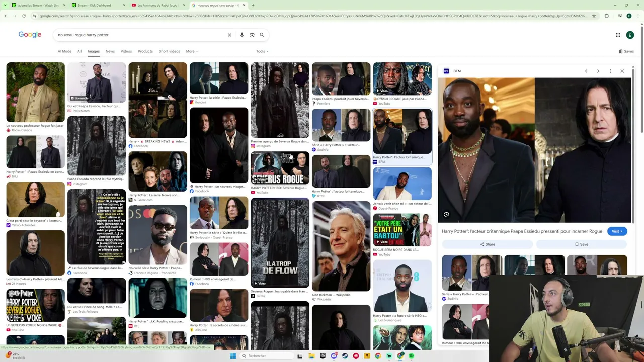Image resolution: width=644 pixels, height=362 pixels.
Task: Open File Explorer from the taskbar
Action: click(x=311, y=356)
